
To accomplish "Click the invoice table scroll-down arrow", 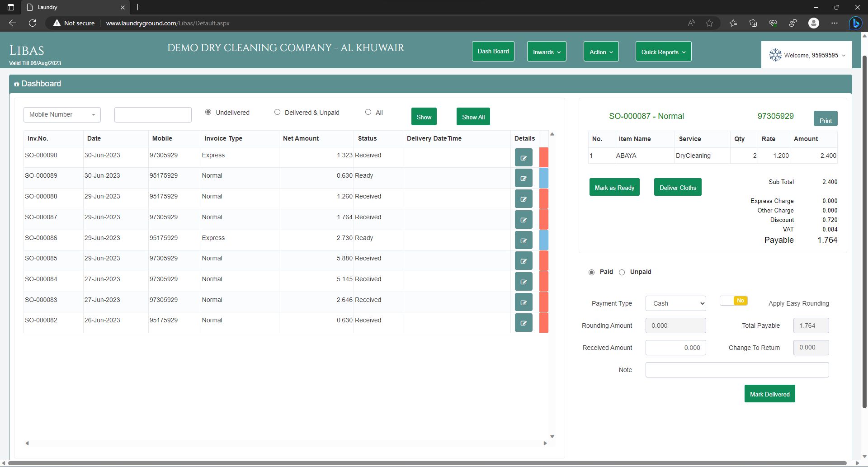I will (552, 436).
